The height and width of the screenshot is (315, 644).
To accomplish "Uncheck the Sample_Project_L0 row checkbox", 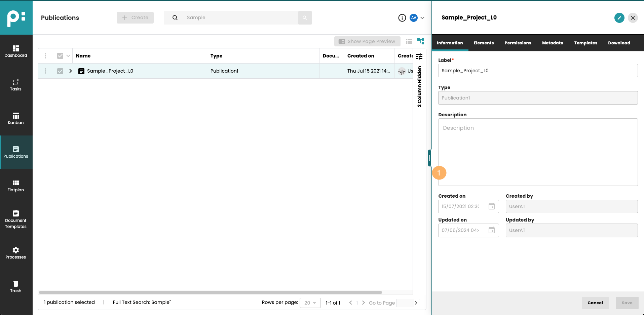I will pyautogui.click(x=60, y=71).
